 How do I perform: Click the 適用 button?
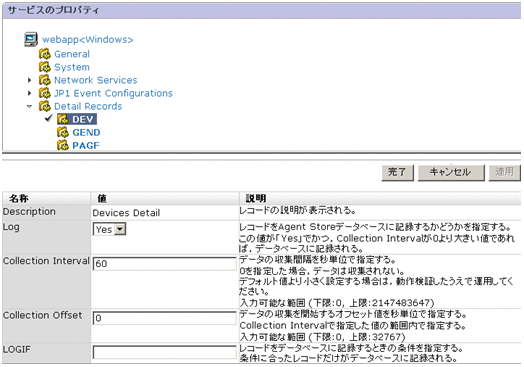pyautogui.click(x=504, y=172)
